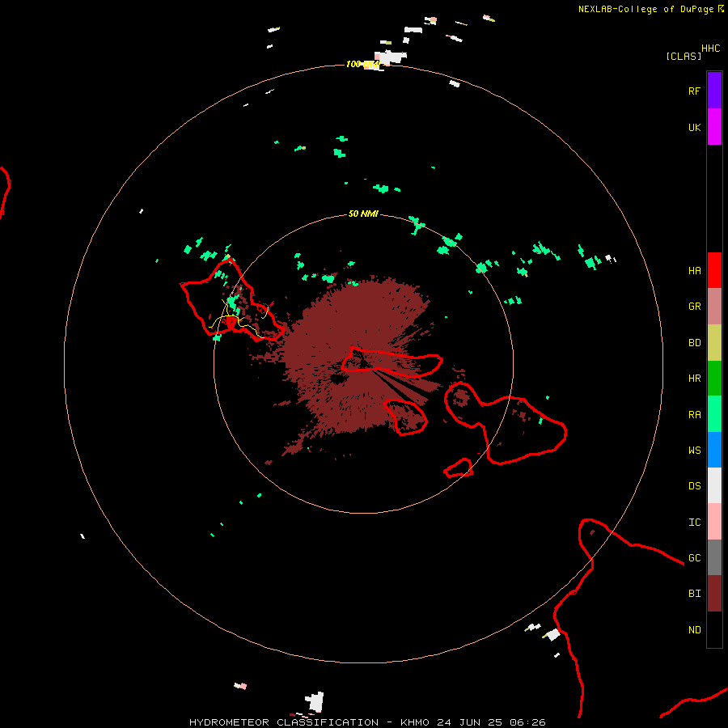
Task: Click the HHC product label
Action: [710, 49]
